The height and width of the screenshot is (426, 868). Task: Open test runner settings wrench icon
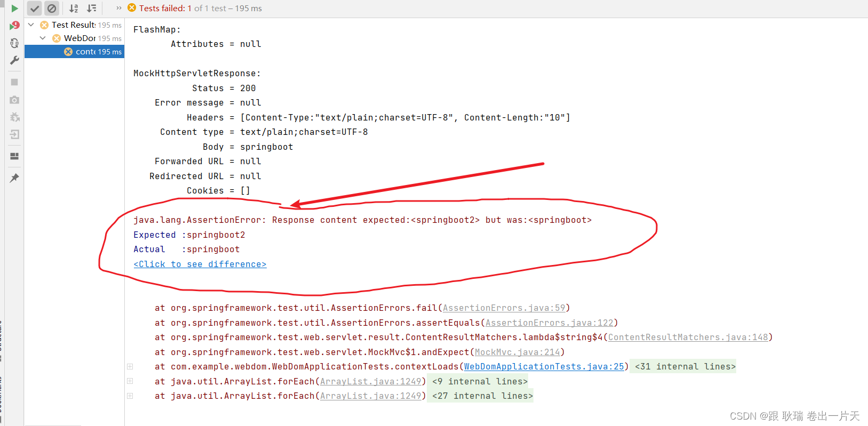pyautogui.click(x=14, y=60)
